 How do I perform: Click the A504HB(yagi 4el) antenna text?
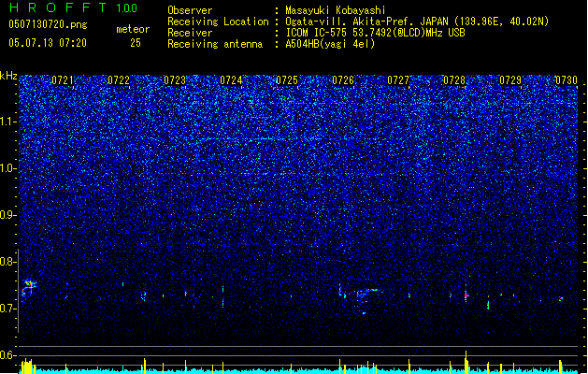click(x=330, y=44)
